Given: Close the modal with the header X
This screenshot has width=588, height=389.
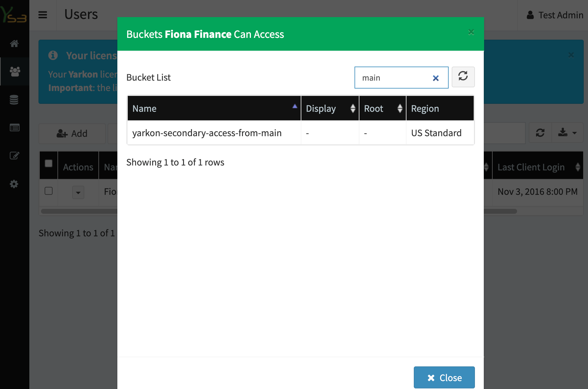Looking at the screenshot, I should tap(471, 32).
